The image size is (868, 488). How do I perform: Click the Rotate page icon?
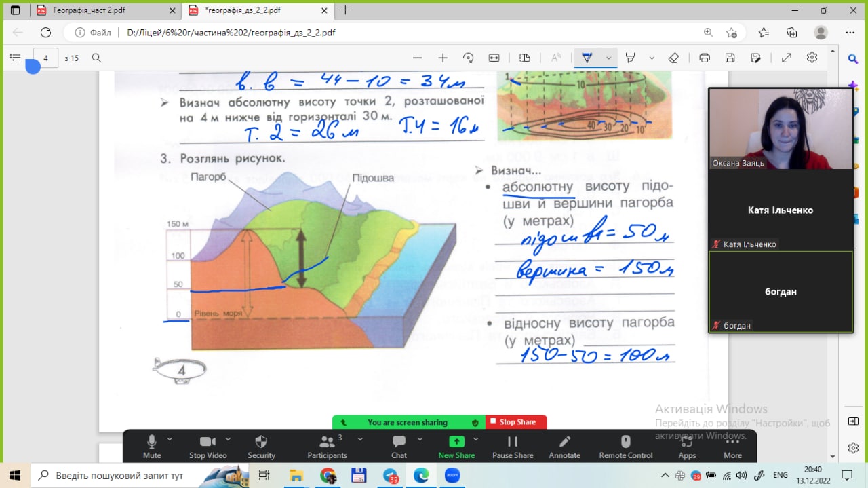468,58
